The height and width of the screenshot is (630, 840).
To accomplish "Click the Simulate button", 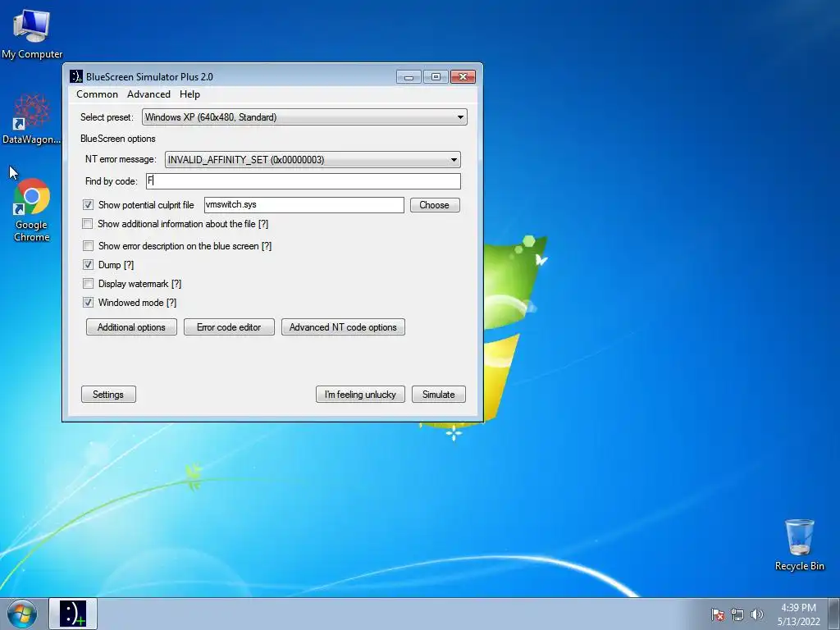I will coord(438,395).
